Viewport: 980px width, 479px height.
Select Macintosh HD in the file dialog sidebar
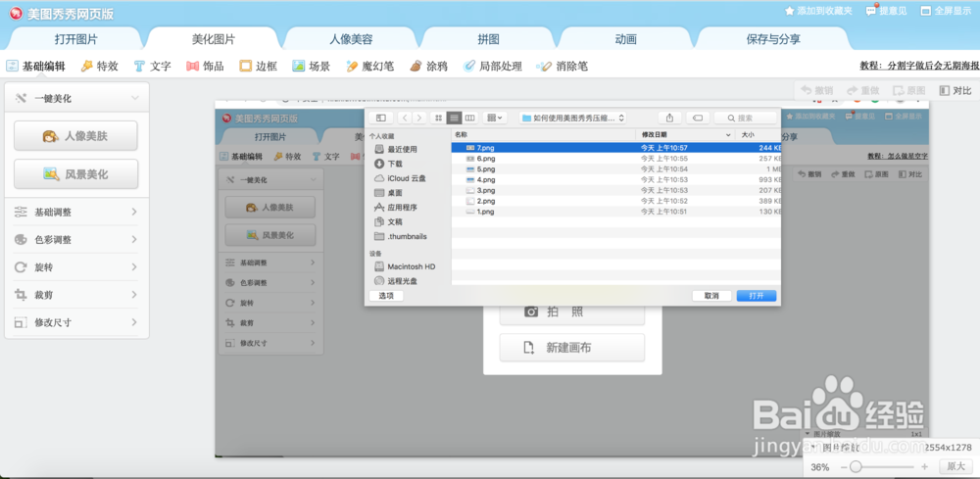pos(405,266)
